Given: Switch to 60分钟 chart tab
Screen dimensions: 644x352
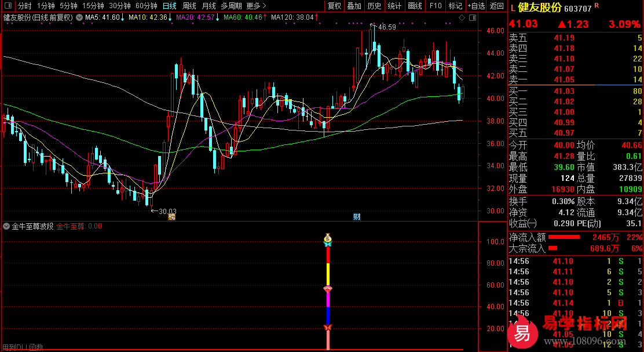Looking at the screenshot, I should click(147, 6).
